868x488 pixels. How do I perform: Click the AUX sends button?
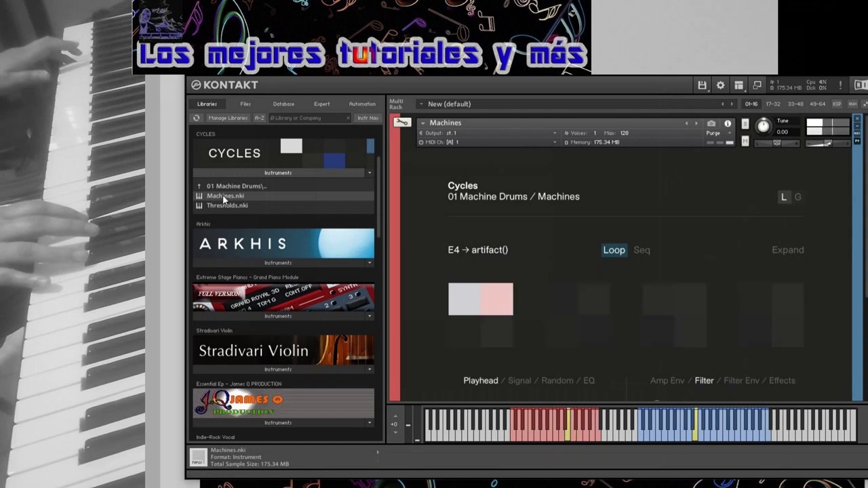852,104
